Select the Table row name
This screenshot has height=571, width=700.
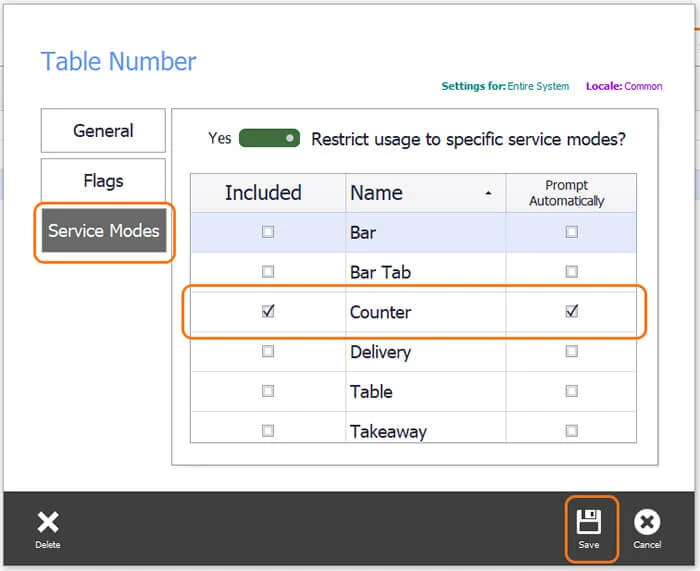(371, 392)
